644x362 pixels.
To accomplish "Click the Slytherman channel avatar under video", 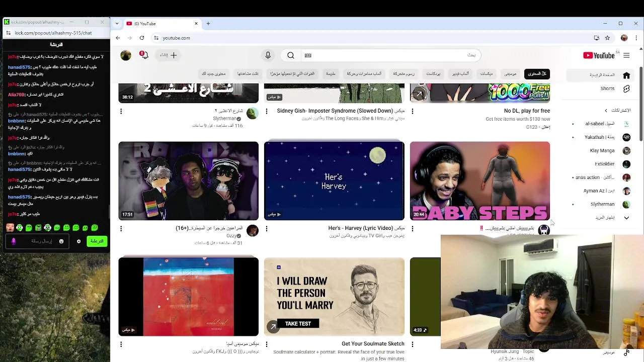I will (253, 113).
